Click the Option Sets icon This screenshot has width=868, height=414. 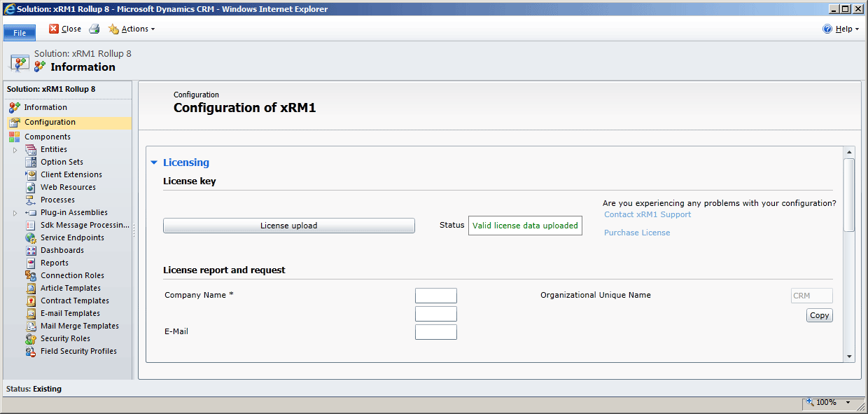[x=31, y=162]
